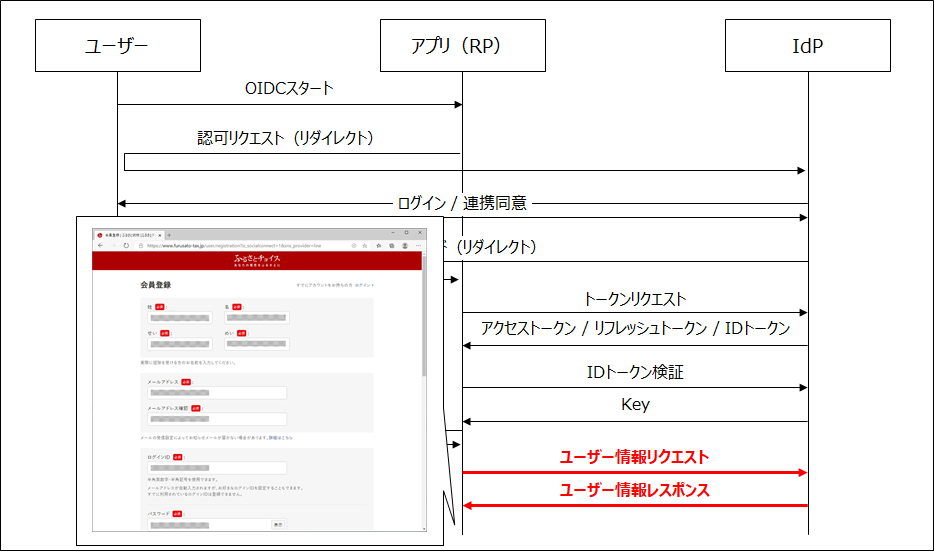Click the 認可リクエスト（リダイレクト） label
This screenshot has height=553, width=934.
coord(285,138)
